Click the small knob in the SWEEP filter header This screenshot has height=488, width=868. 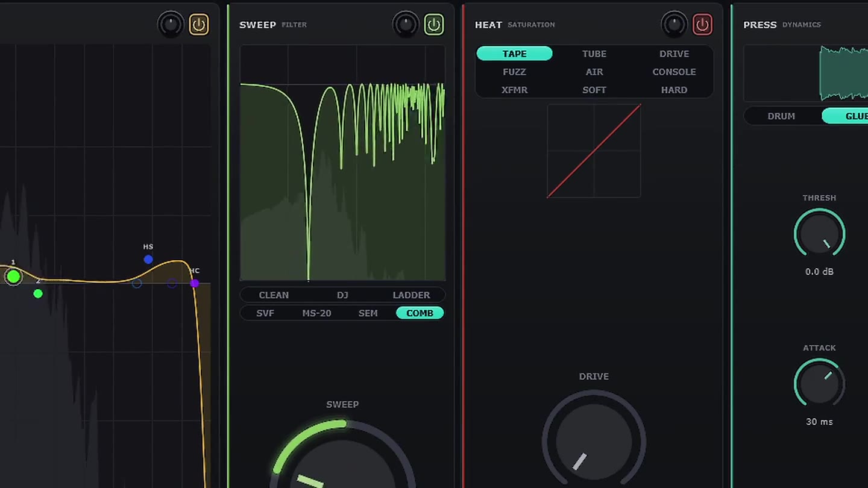[406, 25]
